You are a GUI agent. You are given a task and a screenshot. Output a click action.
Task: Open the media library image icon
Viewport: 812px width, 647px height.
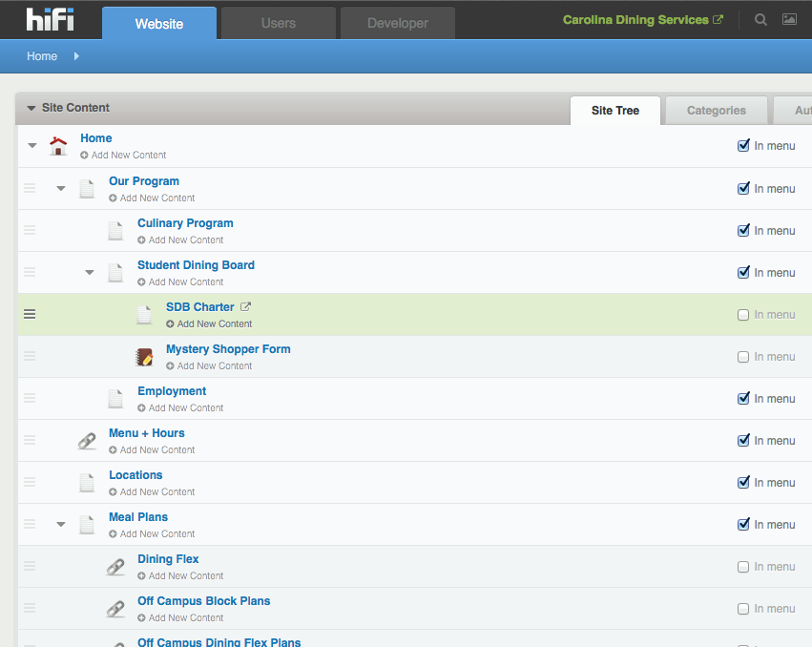(789, 20)
